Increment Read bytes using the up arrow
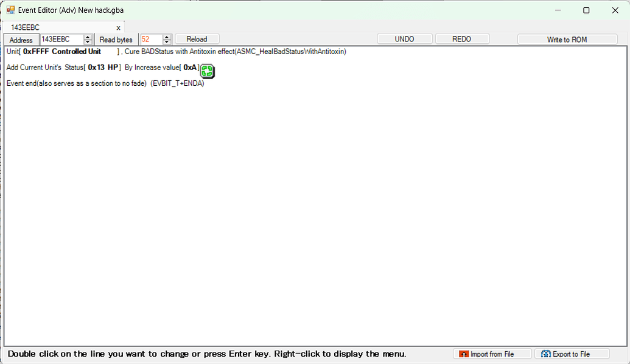 pyautogui.click(x=167, y=37)
